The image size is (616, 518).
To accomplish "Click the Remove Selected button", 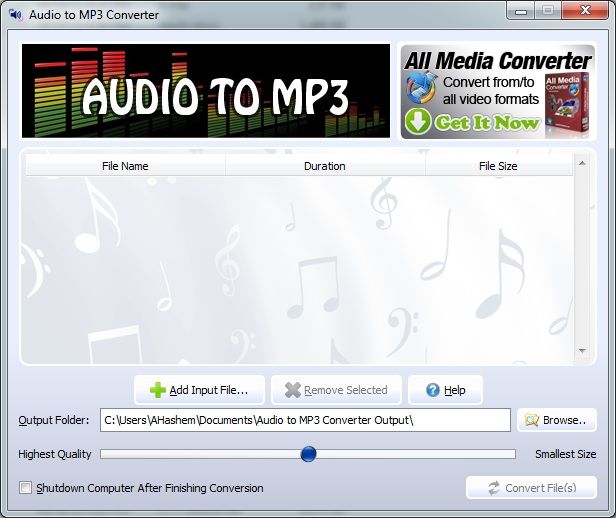I will click(336, 390).
